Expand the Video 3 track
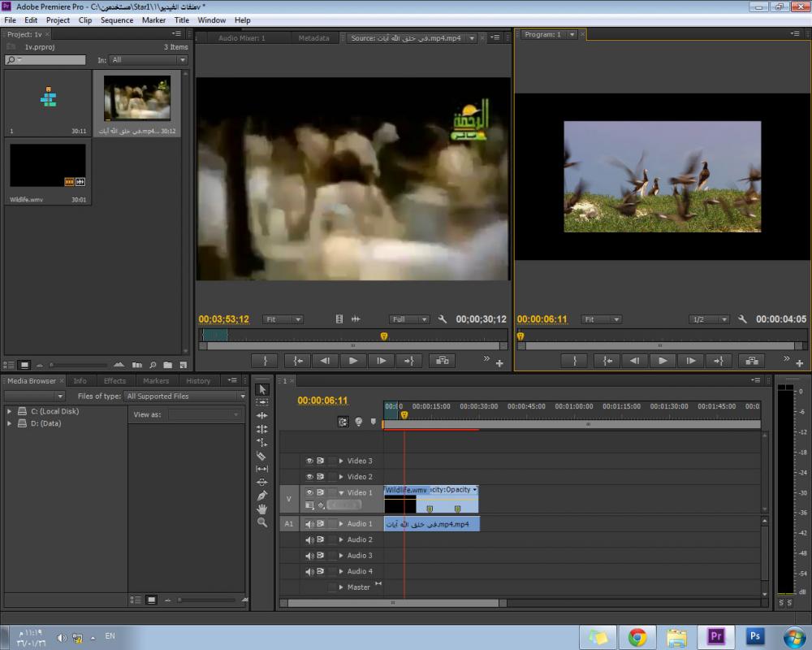The width and height of the screenshot is (812, 650). (x=341, y=461)
